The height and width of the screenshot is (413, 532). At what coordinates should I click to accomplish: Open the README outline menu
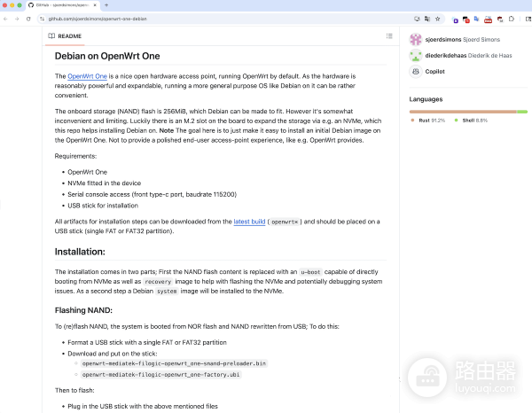tap(388, 36)
